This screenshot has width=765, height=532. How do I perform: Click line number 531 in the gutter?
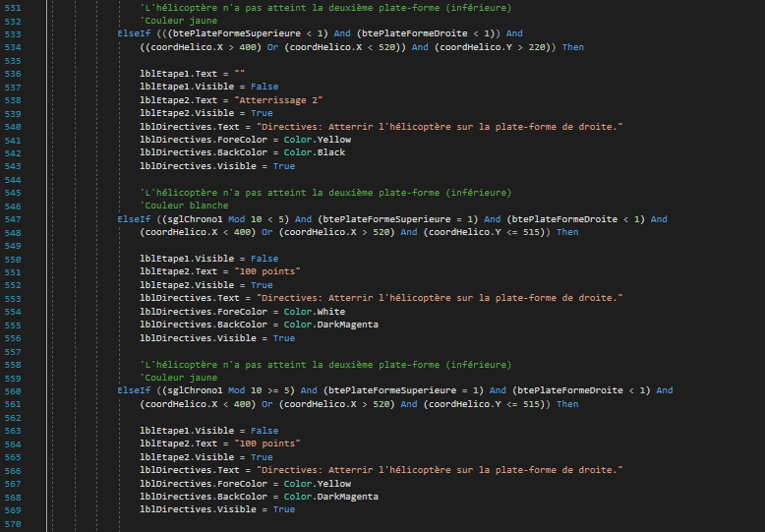(13, 8)
